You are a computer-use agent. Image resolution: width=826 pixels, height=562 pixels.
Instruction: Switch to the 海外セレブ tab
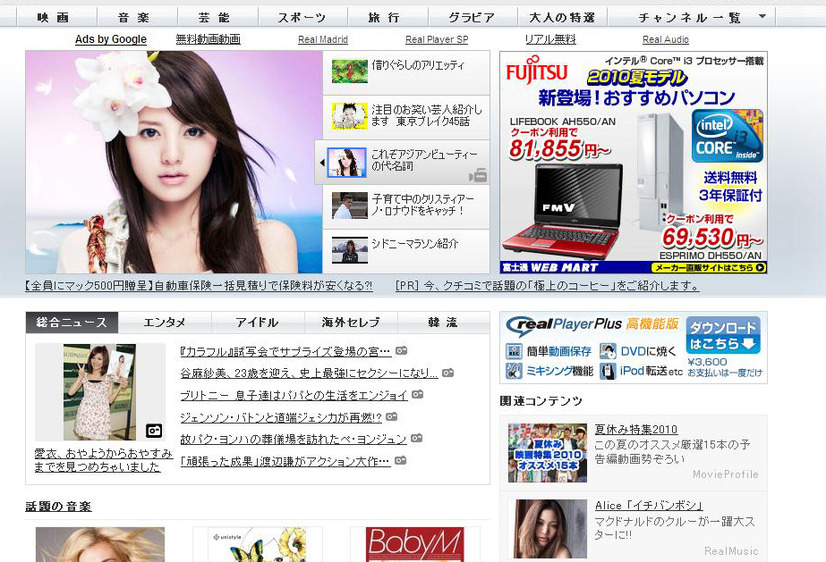coord(351,322)
